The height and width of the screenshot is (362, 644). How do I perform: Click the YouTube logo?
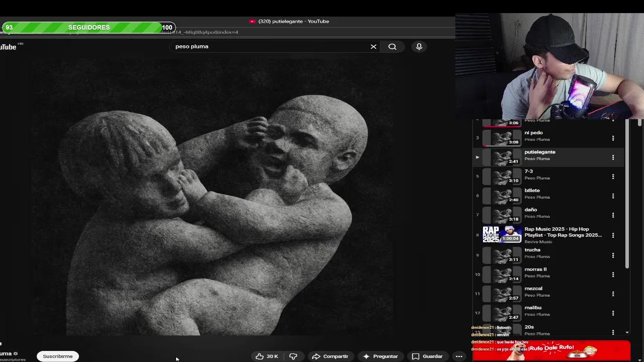point(9,47)
